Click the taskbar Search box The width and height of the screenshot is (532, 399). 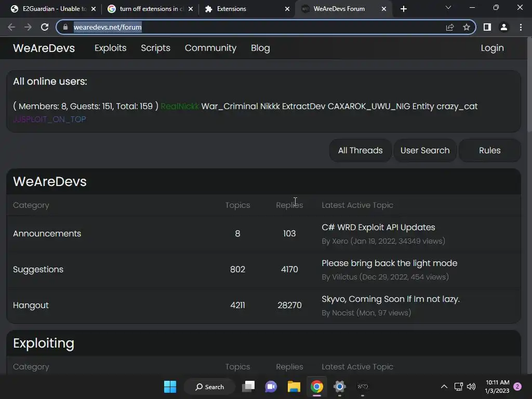tap(209, 387)
